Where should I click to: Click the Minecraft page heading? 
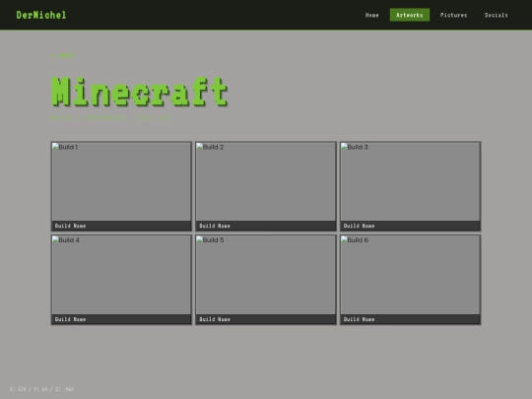coord(139,92)
